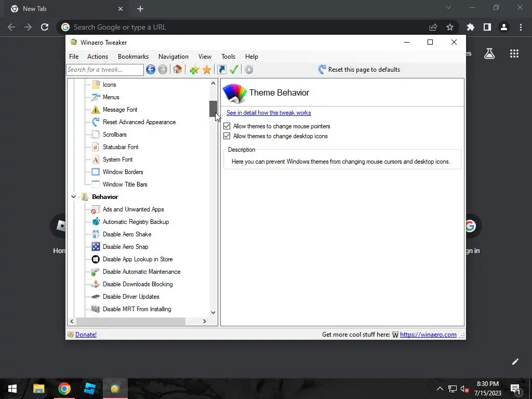Open Chrome three-dot menu
The height and width of the screenshot is (399, 532).
(521, 27)
